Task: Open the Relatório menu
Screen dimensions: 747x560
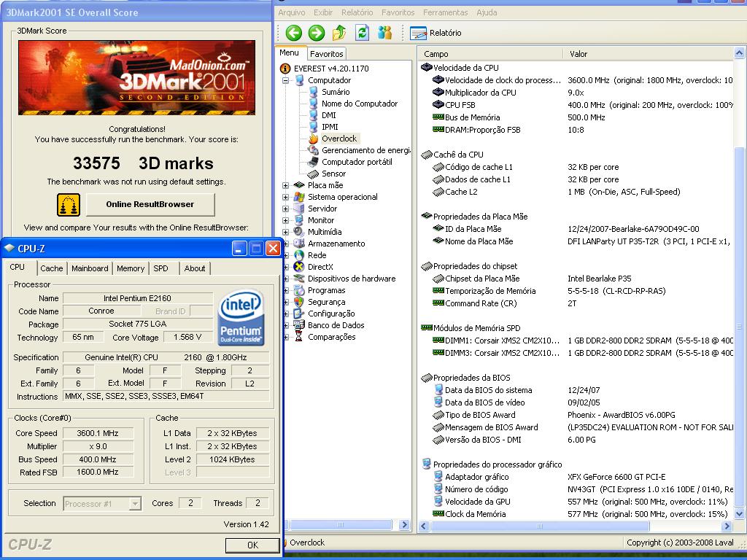Action: 357,12
